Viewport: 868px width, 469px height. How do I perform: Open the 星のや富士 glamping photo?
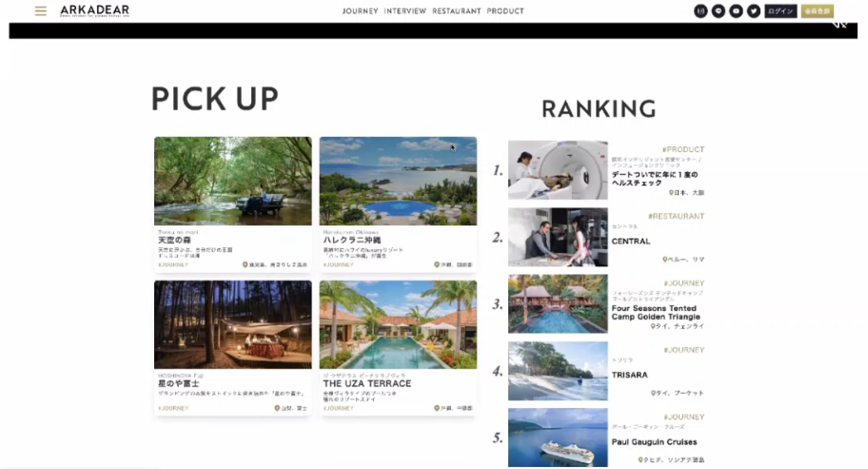coord(233,323)
